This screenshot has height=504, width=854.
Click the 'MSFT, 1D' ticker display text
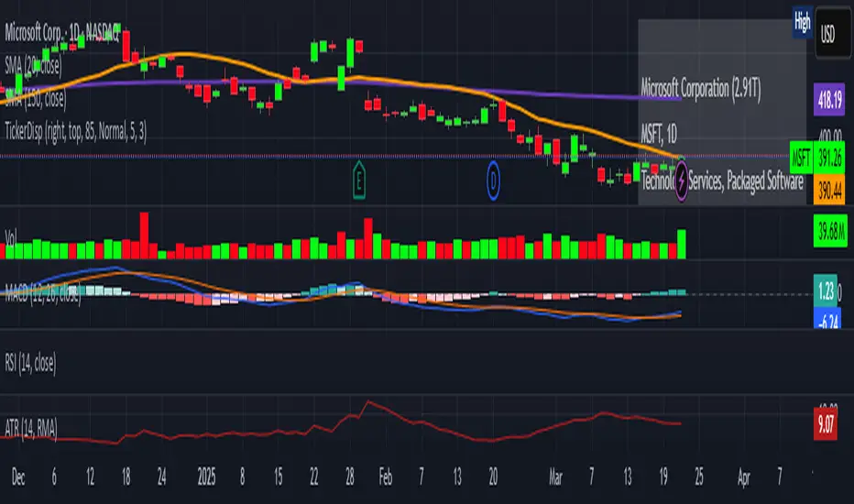(659, 134)
